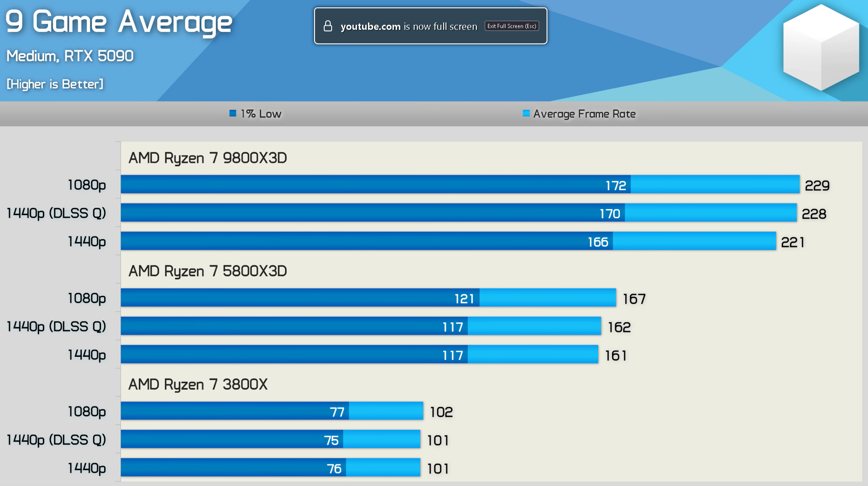
Task: Click the 228 average value
Action: click(814, 214)
